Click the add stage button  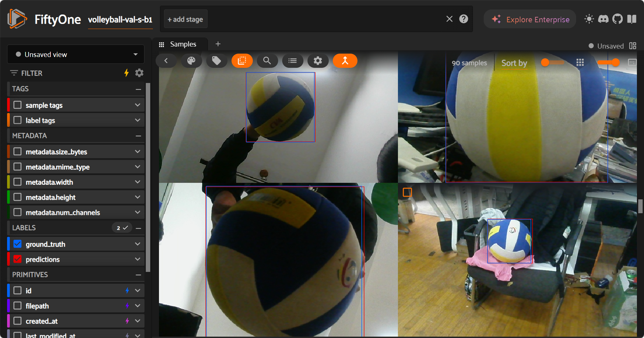[185, 19]
